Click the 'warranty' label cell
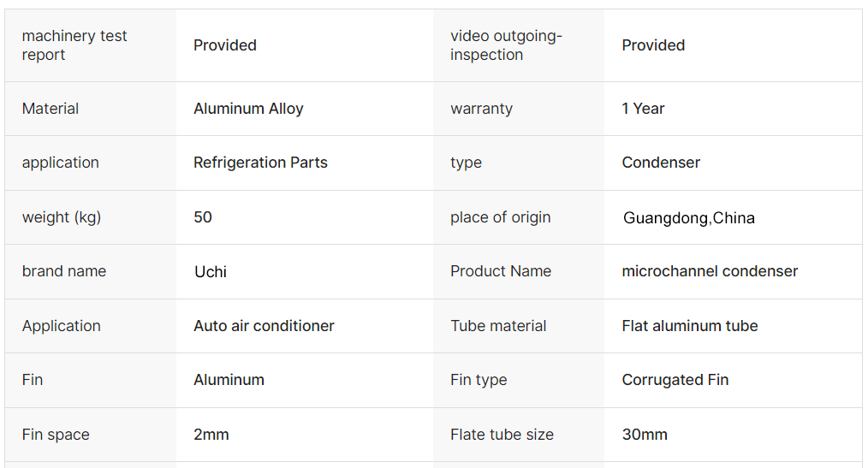Image resolution: width=868 pixels, height=468 pixels. (x=481, y=109)
